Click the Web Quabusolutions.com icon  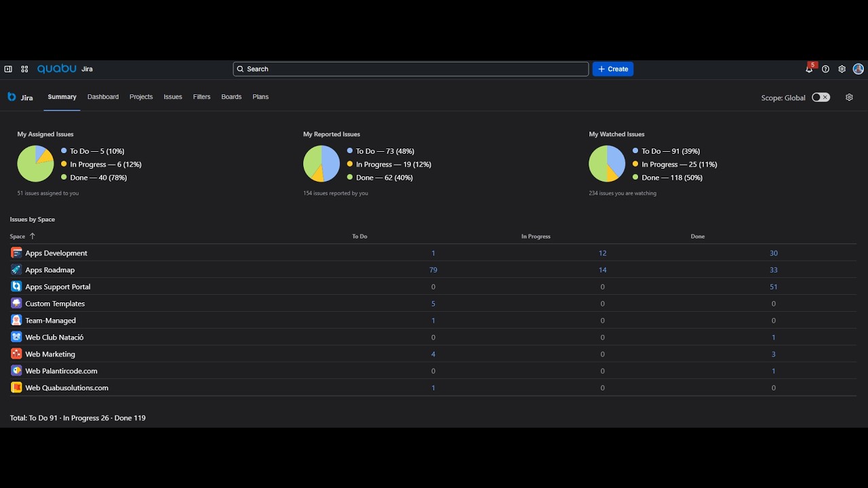pyautogui.click(x=16, y=388)
